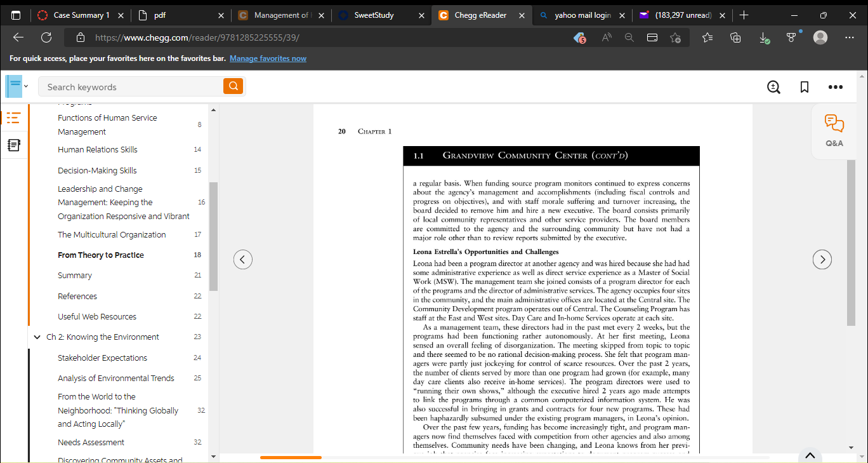Open the browser rewards medal icon
The image size is (868, 463).
[792, 37]
